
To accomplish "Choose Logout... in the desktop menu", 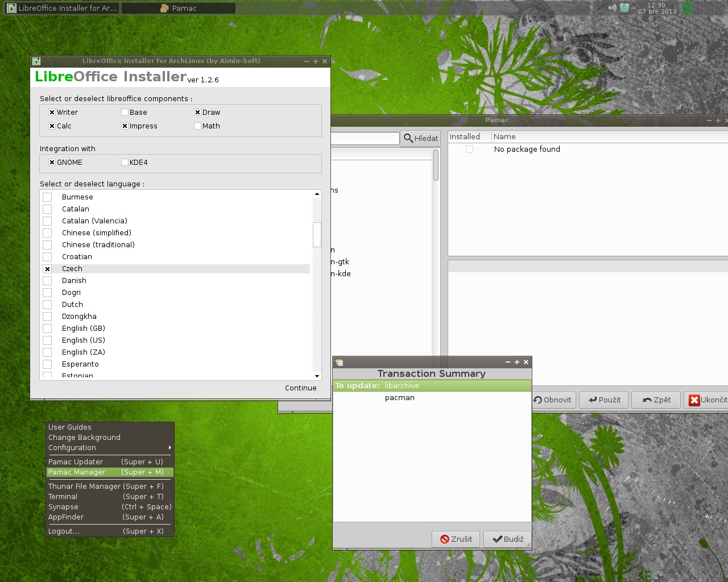I will click(110, 531).
